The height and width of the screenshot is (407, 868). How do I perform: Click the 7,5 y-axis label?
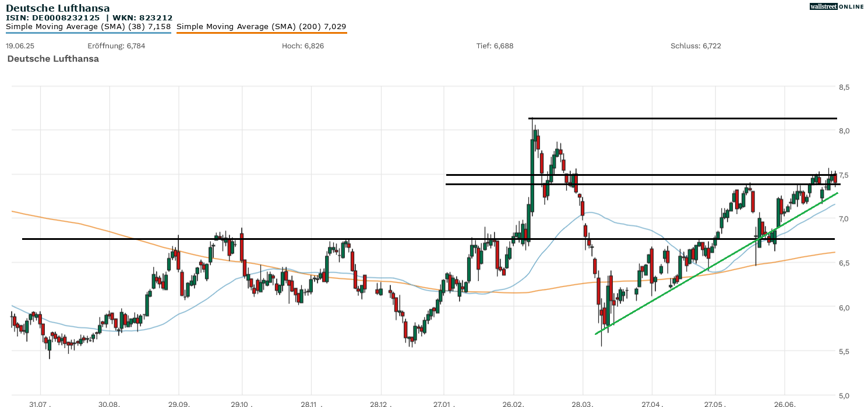(844, 175)
